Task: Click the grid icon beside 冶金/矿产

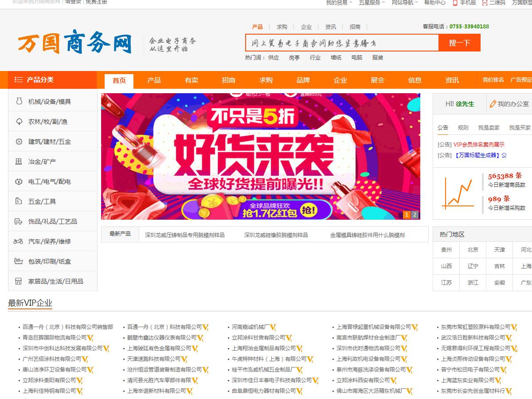Action: (x=19, y=162)
